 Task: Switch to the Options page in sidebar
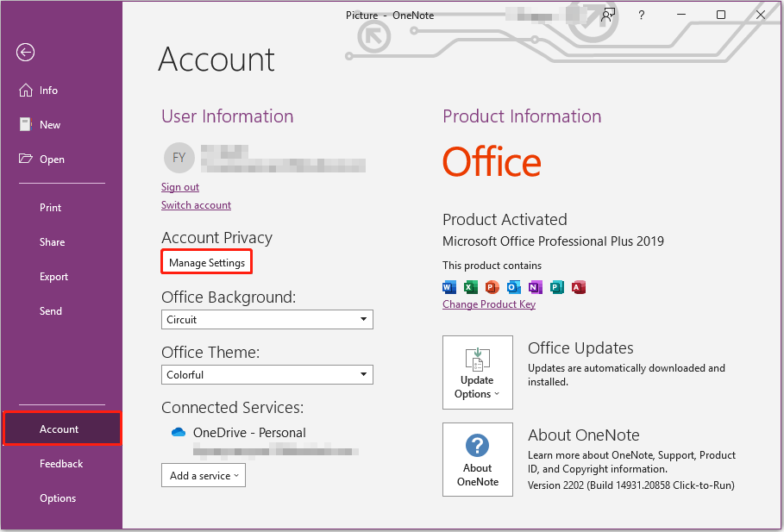[x=57, y=498]
